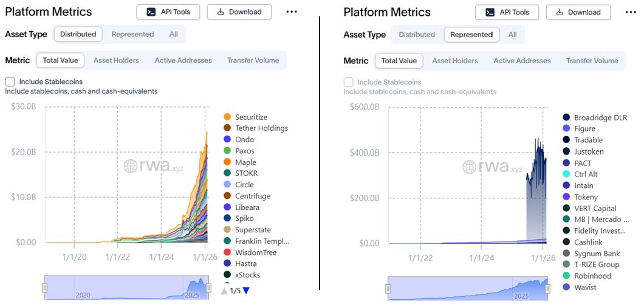Toggle Justoken legend entry
Viewport: 644px width, 306px height.
pyautogui.click(x=583, y=151)
